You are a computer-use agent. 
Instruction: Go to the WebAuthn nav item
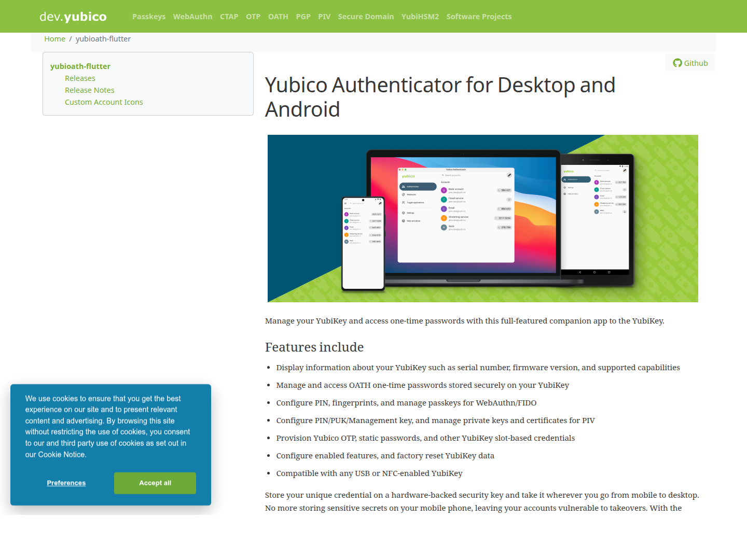192,17
